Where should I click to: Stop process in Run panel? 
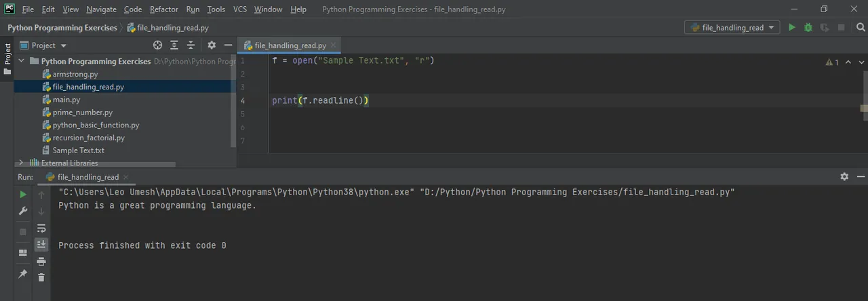click(23, 232)
